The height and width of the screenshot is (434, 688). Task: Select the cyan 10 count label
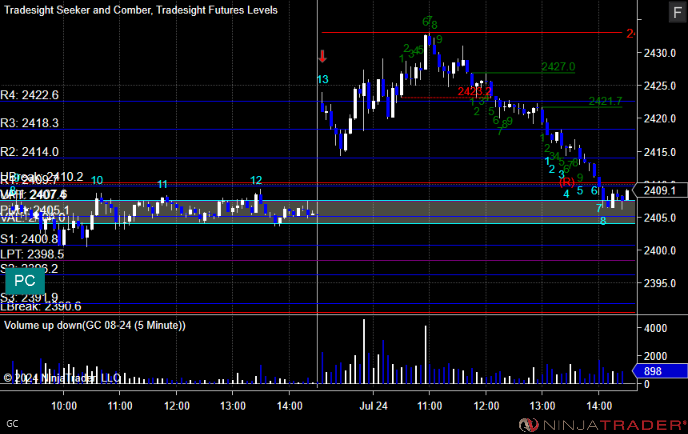point(97,180)
